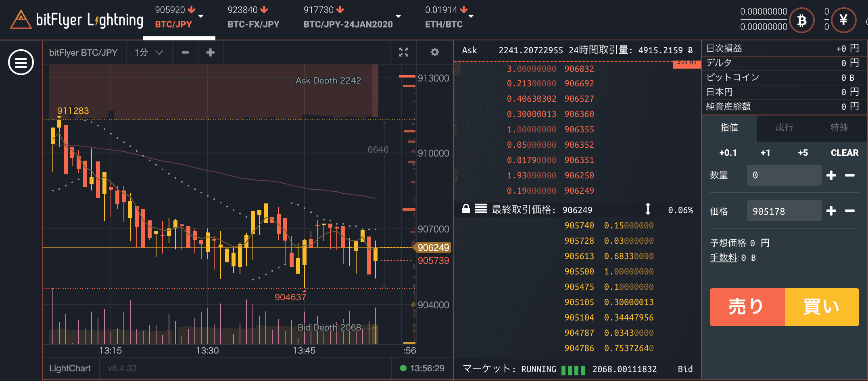The image size is (868, 381).
Task: Open the 1分 timeframe dropdown
Action: pyautogui.click(x=148, y=52)
